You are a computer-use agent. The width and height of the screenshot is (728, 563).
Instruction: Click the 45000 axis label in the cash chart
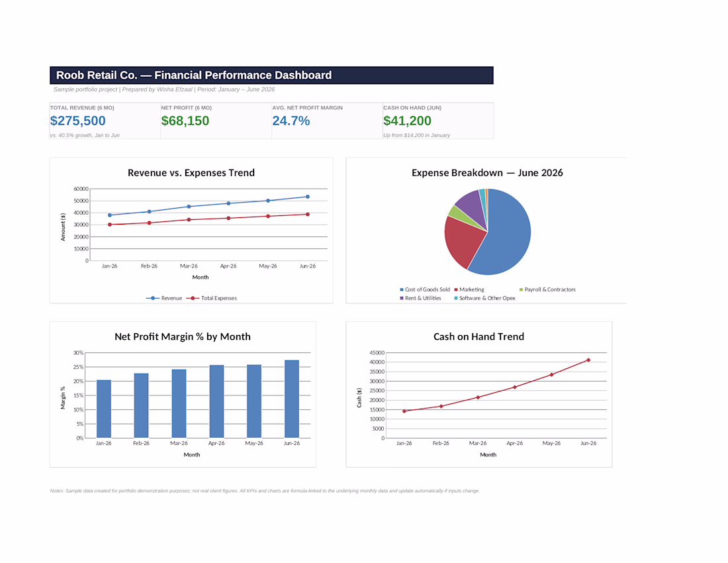point(377,353)
